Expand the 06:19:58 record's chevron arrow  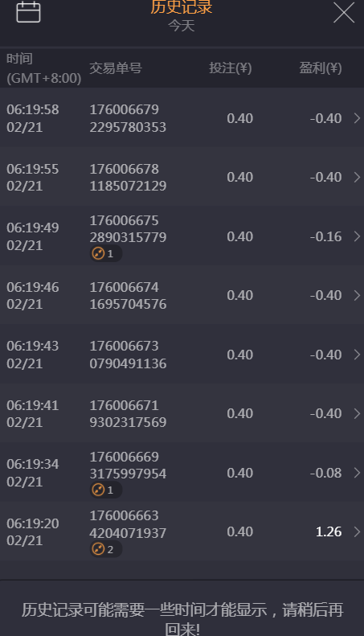click(x=357, y=118)
